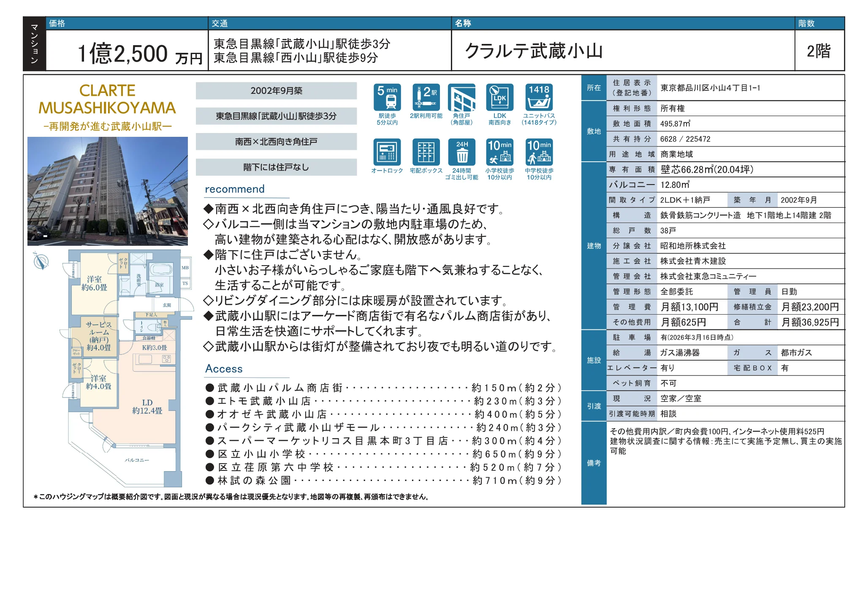Click the LD 約12.4畳 room label

coord(147,407)
